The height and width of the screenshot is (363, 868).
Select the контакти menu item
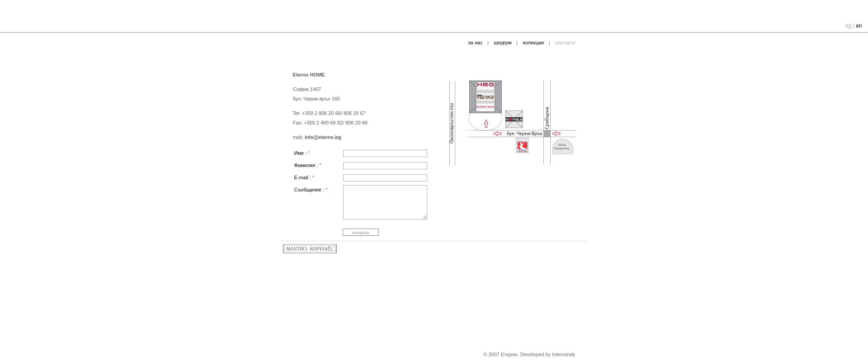click(x=565, y=43)
